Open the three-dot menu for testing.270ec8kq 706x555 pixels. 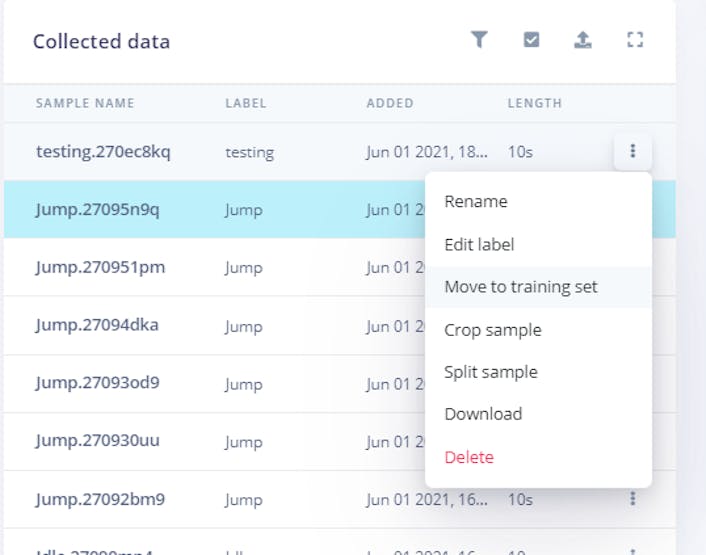point(633,152)
